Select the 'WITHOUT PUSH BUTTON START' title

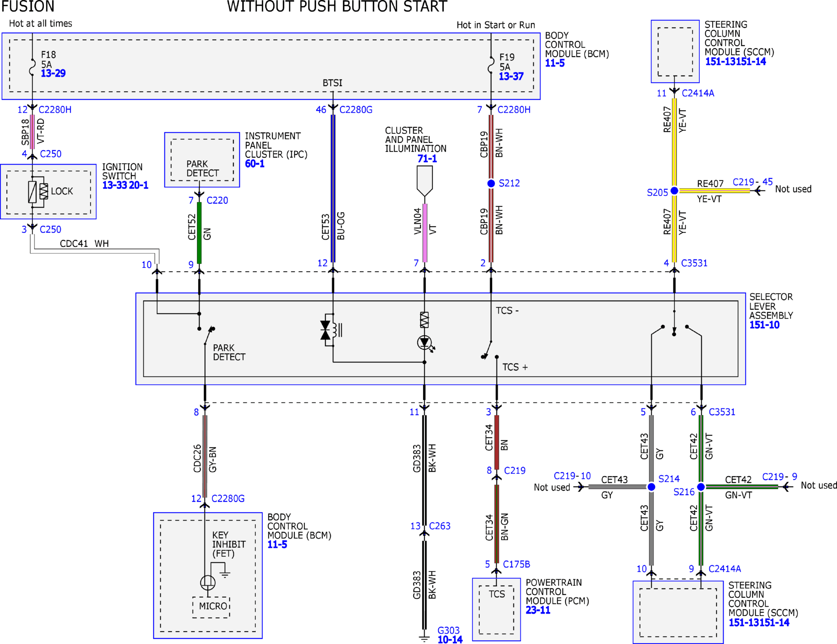337,6
